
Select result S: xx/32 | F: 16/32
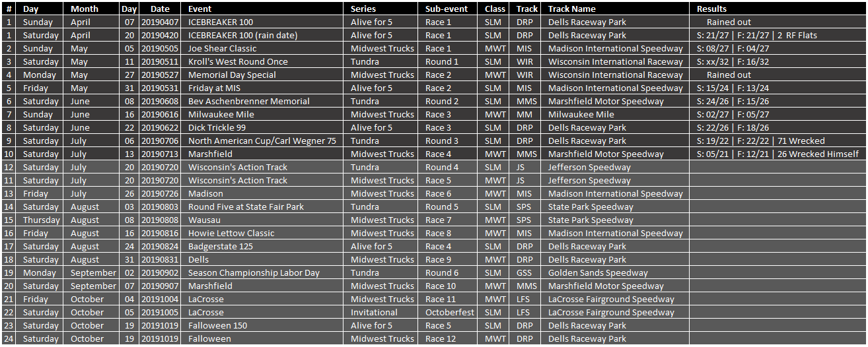tap(778, 61)
